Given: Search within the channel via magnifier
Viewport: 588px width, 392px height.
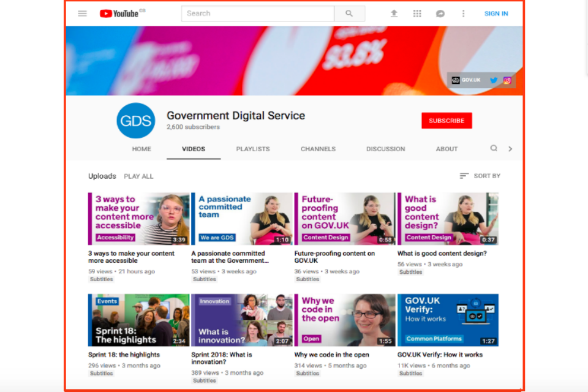Looking at the screenshot, I should (494, 148).
